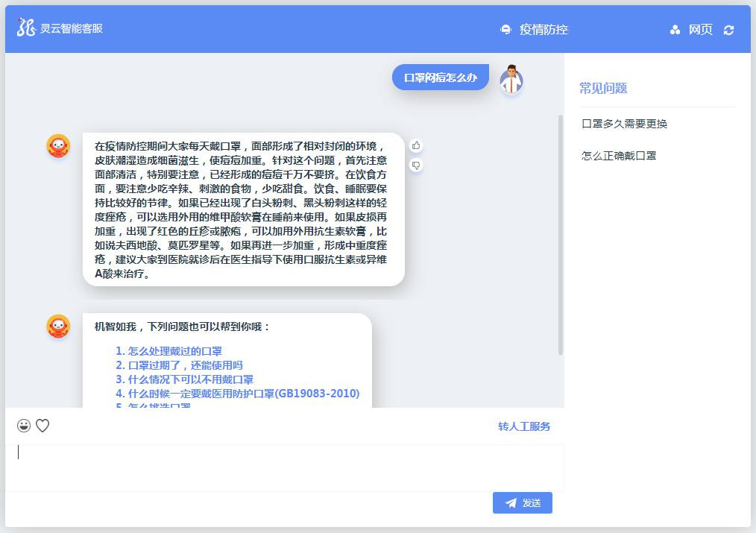Click the thumbs-up icon on the answer
756x533 pixels.
[x=416, y=145]
